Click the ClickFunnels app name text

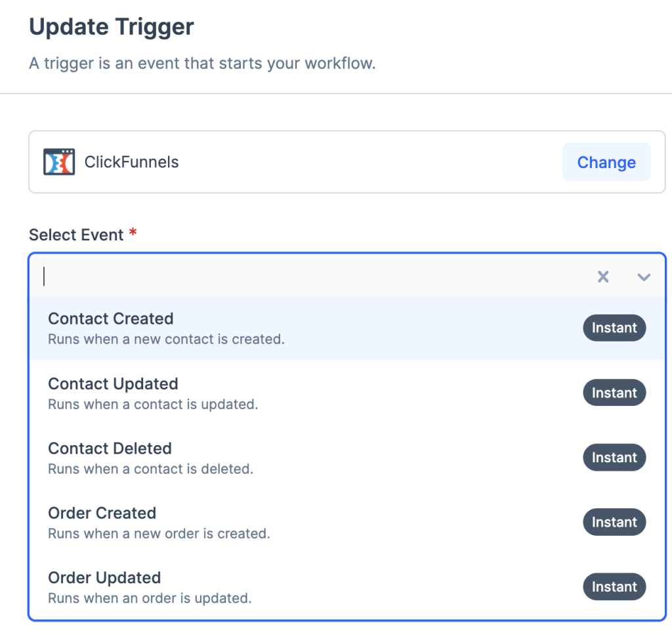(x=131, y=162)
